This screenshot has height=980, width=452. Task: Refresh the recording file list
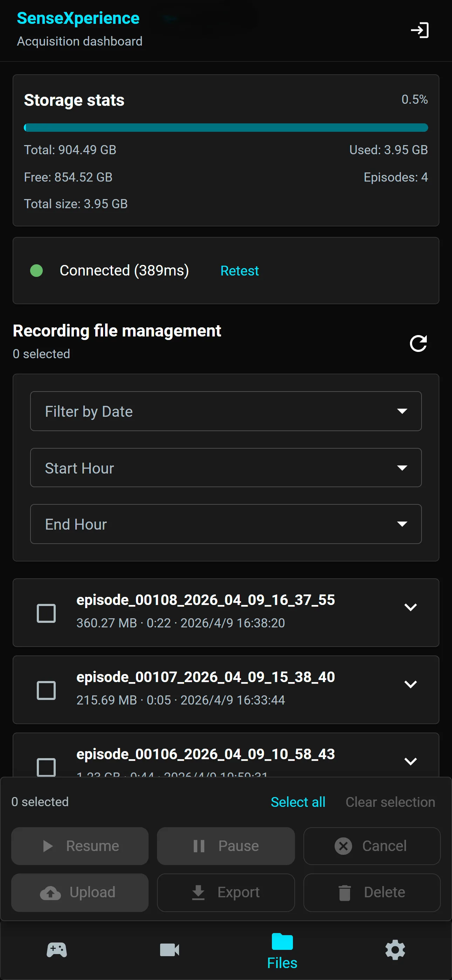click(x=418, y=343)
